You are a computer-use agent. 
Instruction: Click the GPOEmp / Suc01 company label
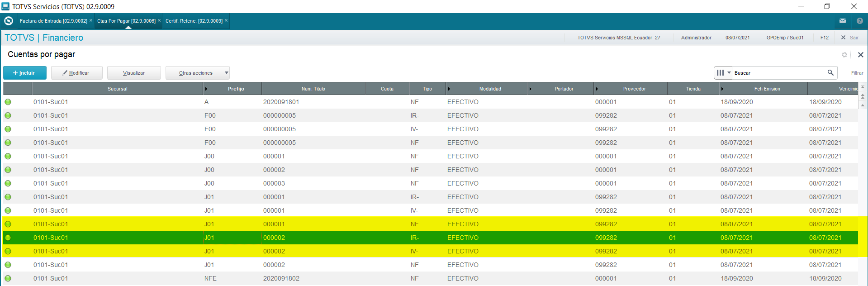click(x=785, y=38)
